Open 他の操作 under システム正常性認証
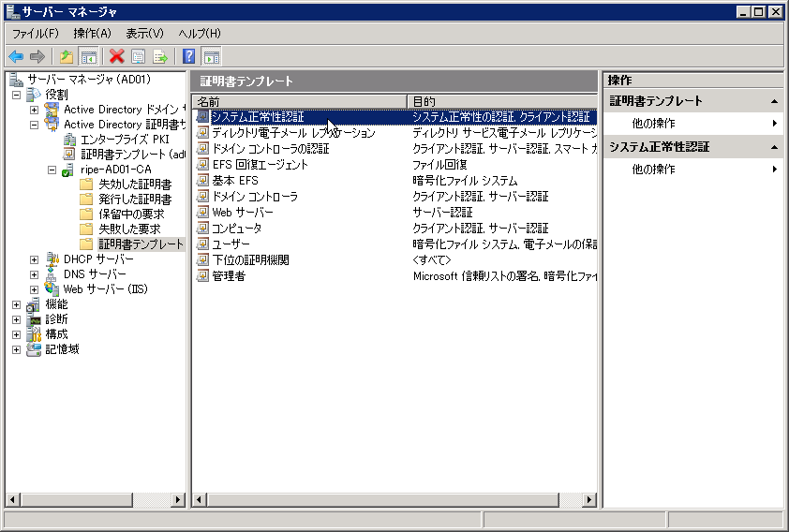Screen dimensions: 789x532 653,170
